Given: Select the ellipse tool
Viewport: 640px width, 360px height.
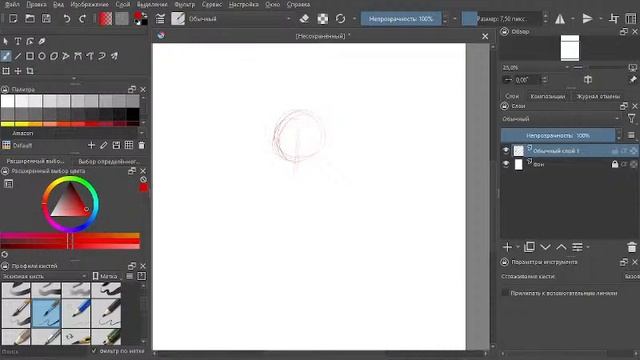Looking at the screenshot, I should [x=42, y=56].
